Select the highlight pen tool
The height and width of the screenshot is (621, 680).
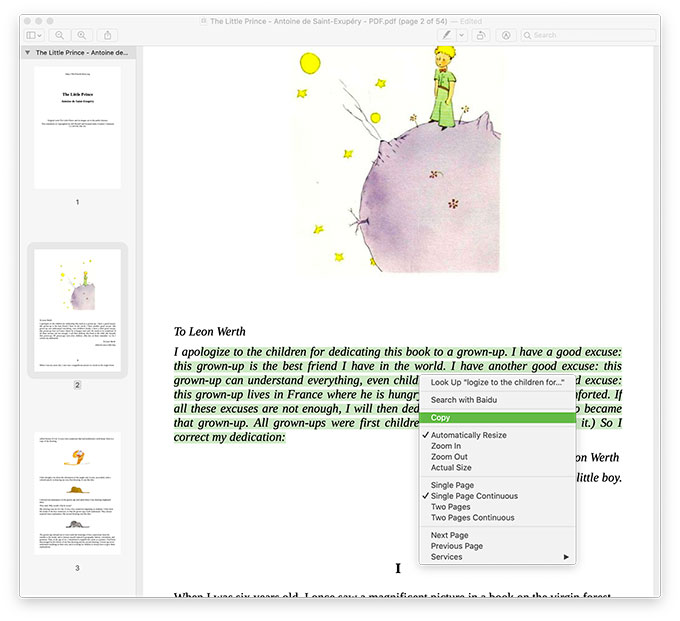tap(446, 35)
